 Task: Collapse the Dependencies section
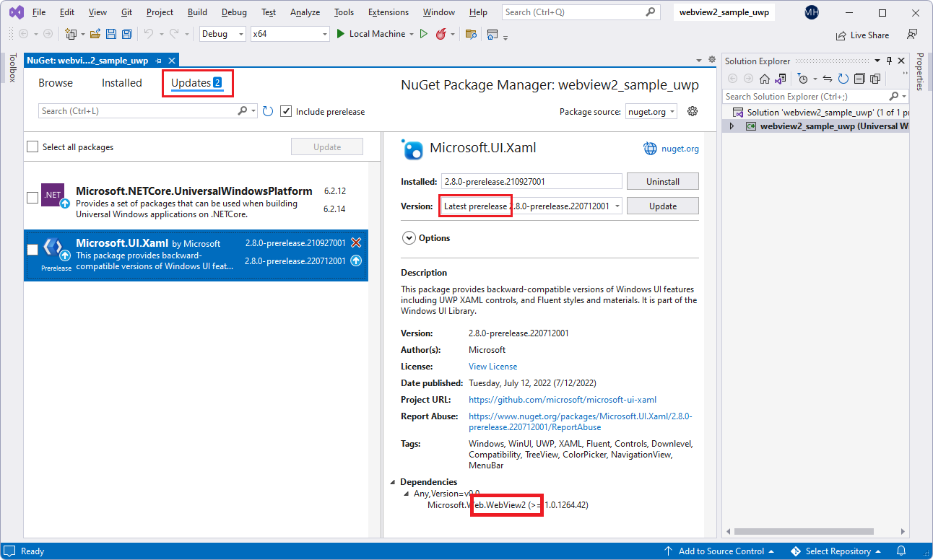tap(393, 482)
